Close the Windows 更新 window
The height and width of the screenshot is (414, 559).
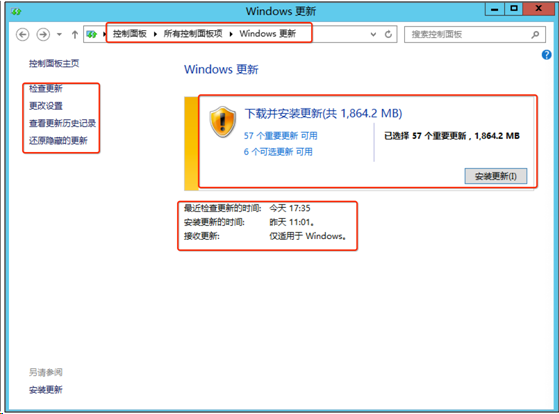pos(539,9)
